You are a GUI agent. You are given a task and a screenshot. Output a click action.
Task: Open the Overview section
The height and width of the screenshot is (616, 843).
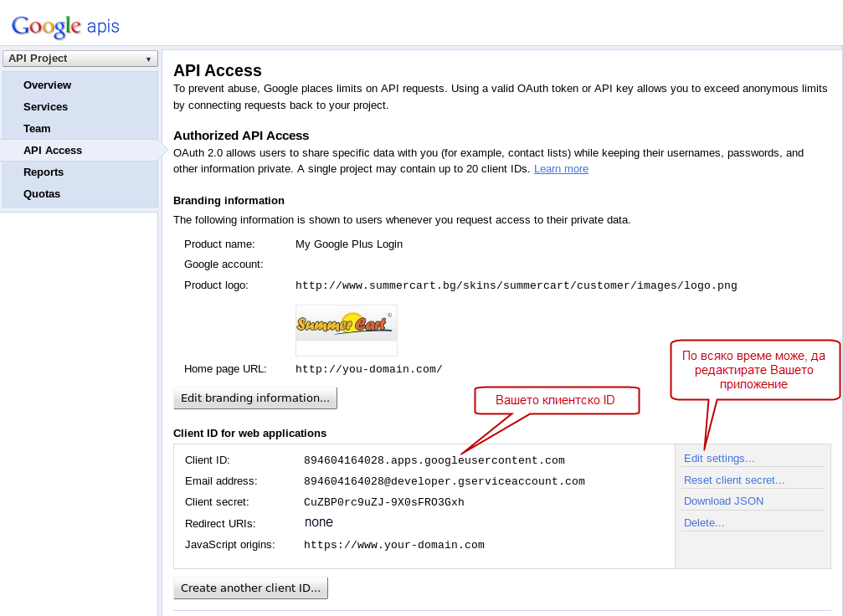click(47, 85)
